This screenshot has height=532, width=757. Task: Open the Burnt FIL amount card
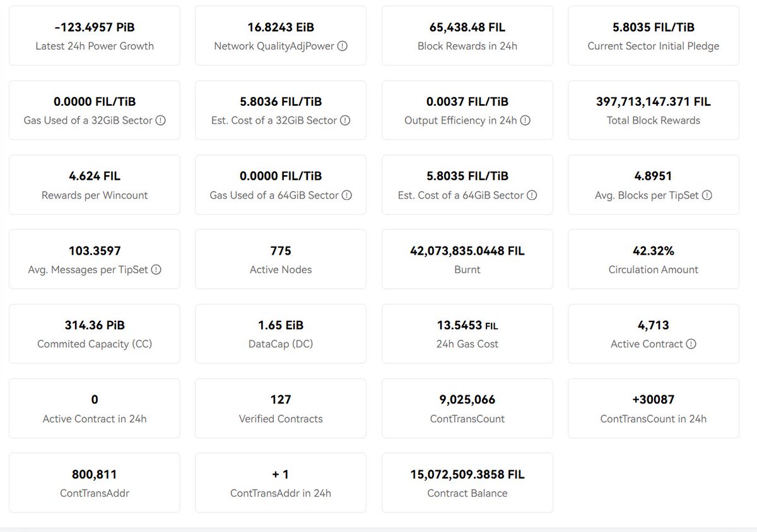(467, 259)
